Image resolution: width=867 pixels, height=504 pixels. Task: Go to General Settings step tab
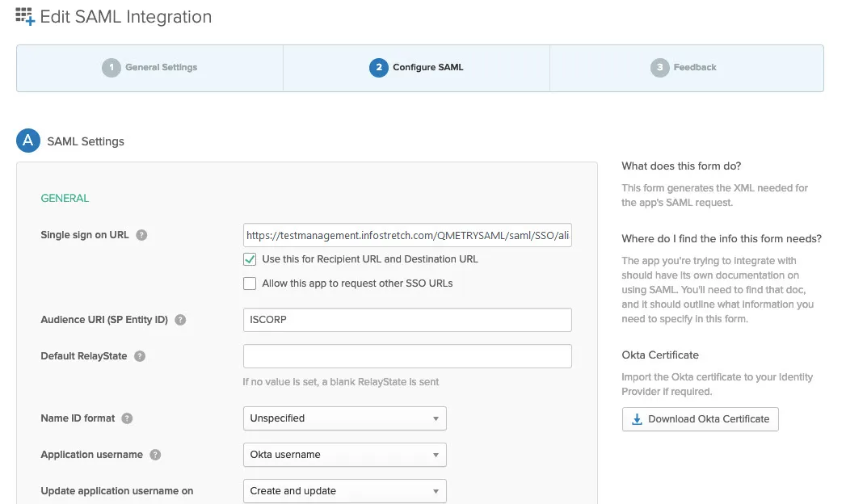pos(150,68)
